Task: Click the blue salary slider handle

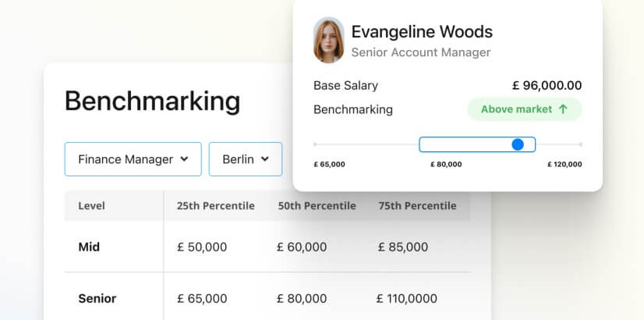Action: click(518, 144)
